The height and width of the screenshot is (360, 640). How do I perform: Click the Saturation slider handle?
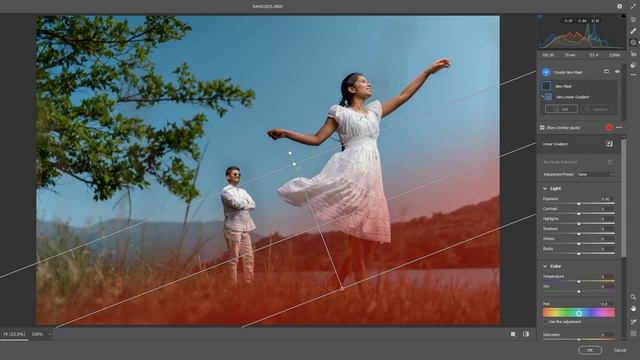(x=579, y=340)
